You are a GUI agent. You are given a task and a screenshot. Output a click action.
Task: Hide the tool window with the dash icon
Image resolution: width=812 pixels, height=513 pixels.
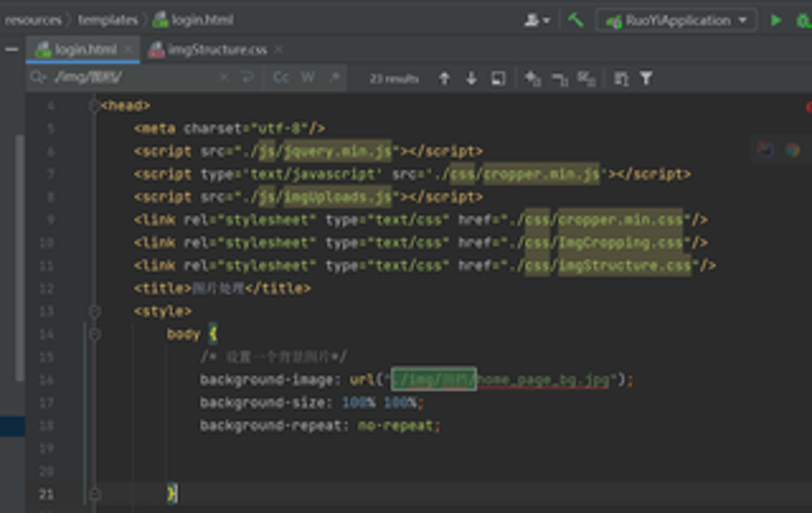12,50
